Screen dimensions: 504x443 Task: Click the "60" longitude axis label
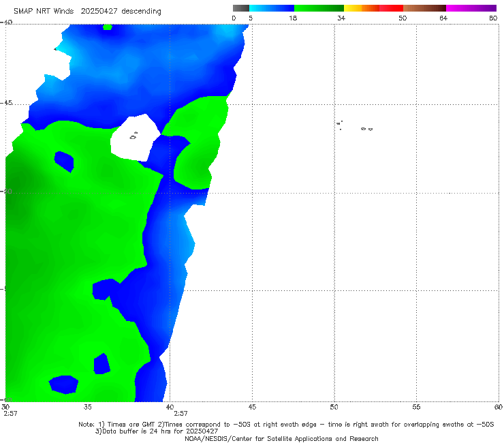click(x=499, y=407)
